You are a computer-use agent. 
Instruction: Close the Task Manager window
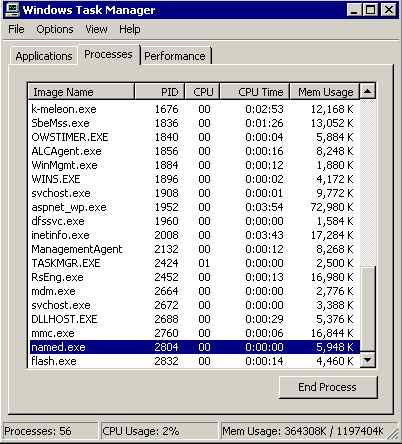click(388, 10)
